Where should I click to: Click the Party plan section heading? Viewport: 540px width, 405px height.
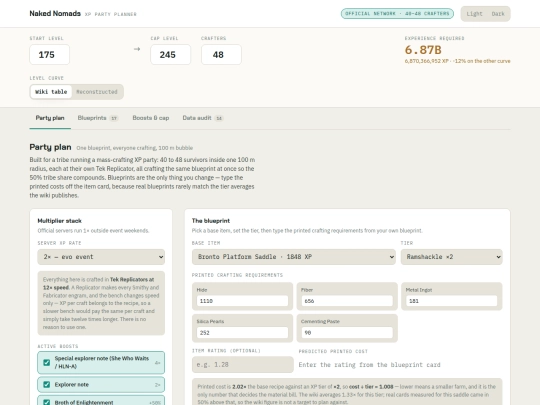(50, 147)
